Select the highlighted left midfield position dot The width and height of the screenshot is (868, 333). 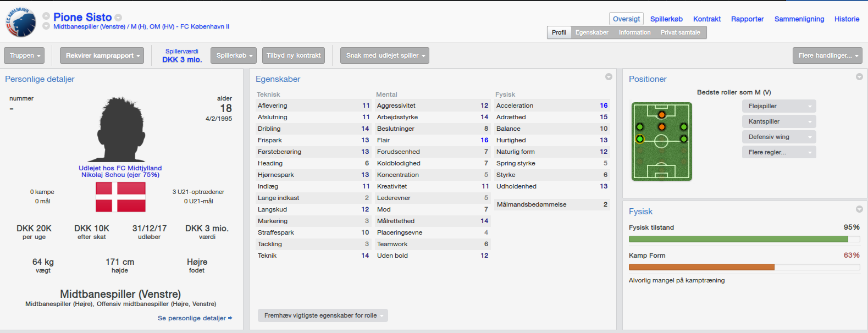[640, 139]
